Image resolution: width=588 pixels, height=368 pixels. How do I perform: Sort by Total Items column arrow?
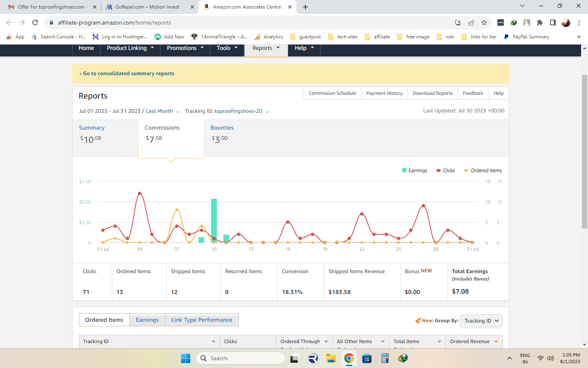439,341
